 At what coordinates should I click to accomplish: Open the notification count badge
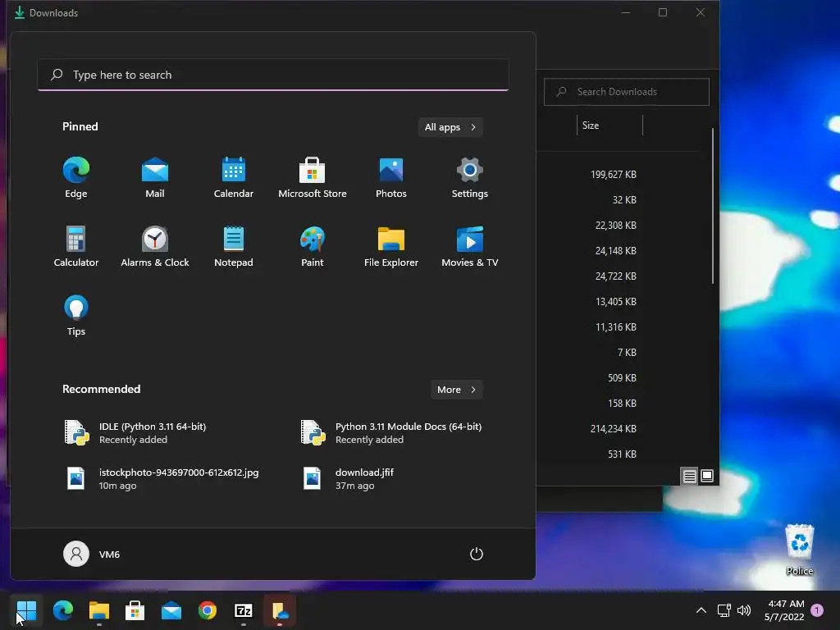coord(817,610)
